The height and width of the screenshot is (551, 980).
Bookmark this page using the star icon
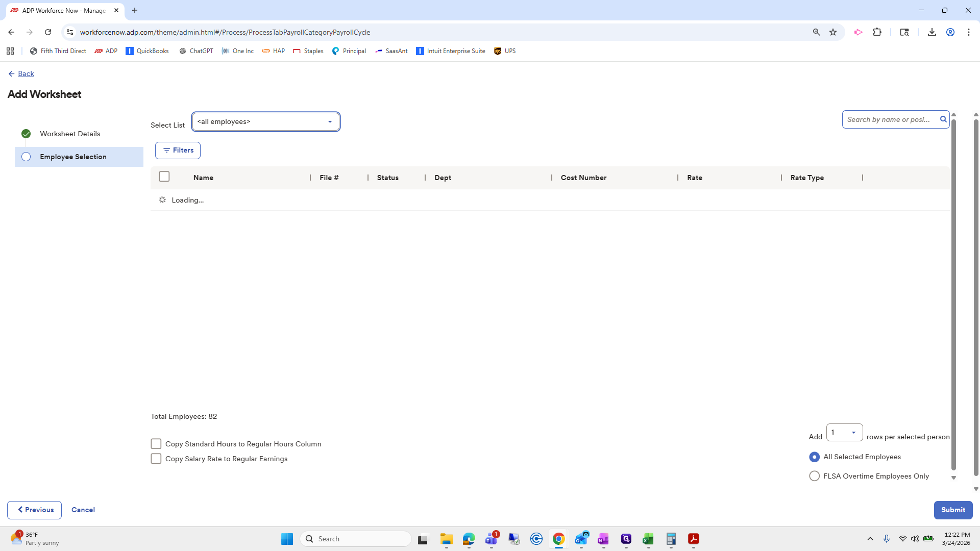click(x=833, y=32)
